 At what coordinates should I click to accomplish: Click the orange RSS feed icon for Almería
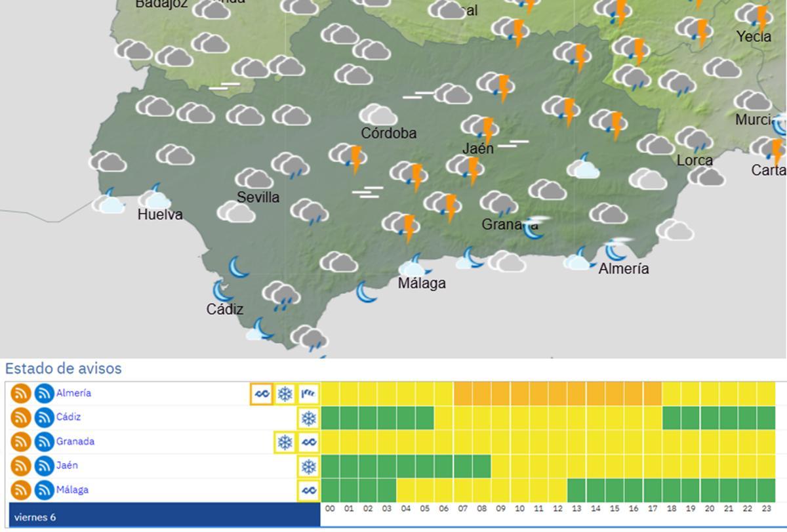pos(21,394)
